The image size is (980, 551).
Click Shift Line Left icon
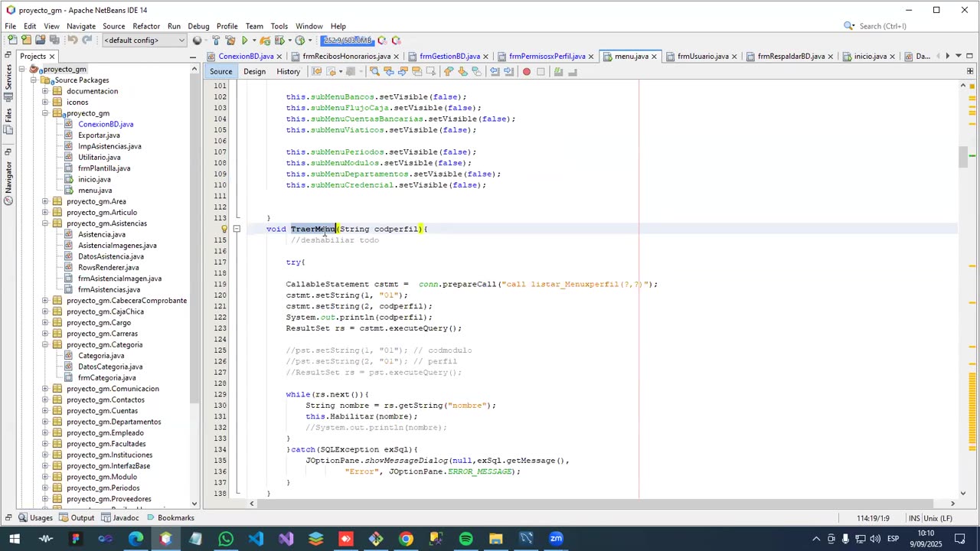(495, 71)
